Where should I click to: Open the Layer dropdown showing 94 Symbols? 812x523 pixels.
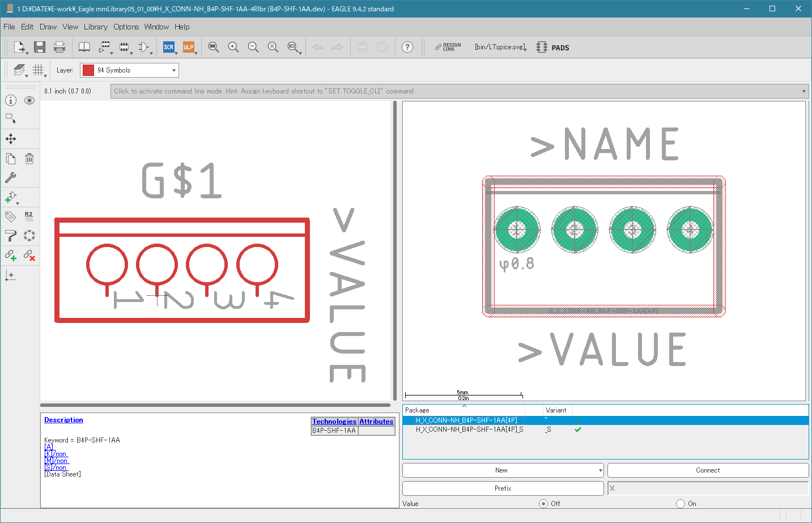click(x=129, y=70)
